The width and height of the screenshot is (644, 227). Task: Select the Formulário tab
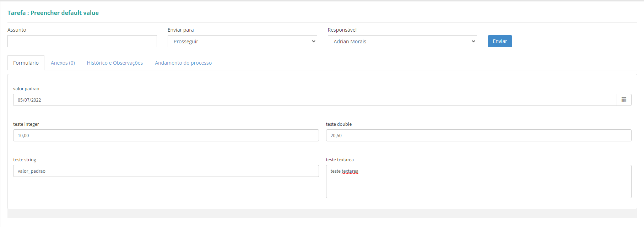point(26,63)
